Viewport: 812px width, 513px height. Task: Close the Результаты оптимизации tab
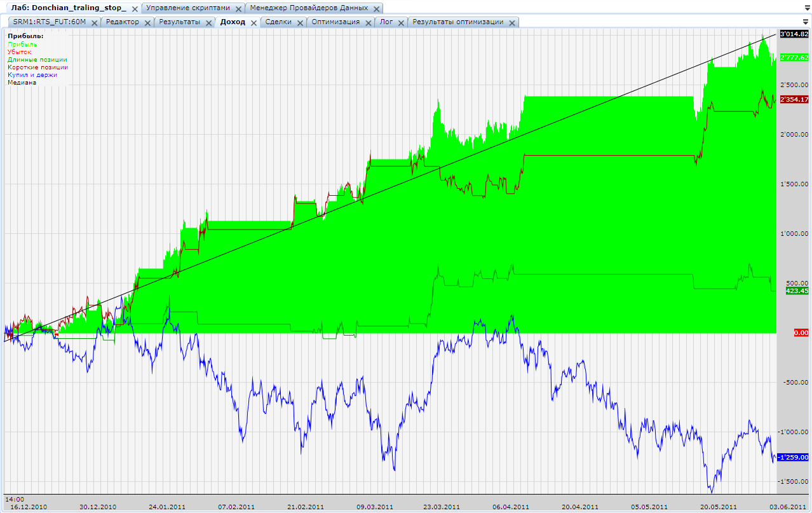click(x=511, y=22)
